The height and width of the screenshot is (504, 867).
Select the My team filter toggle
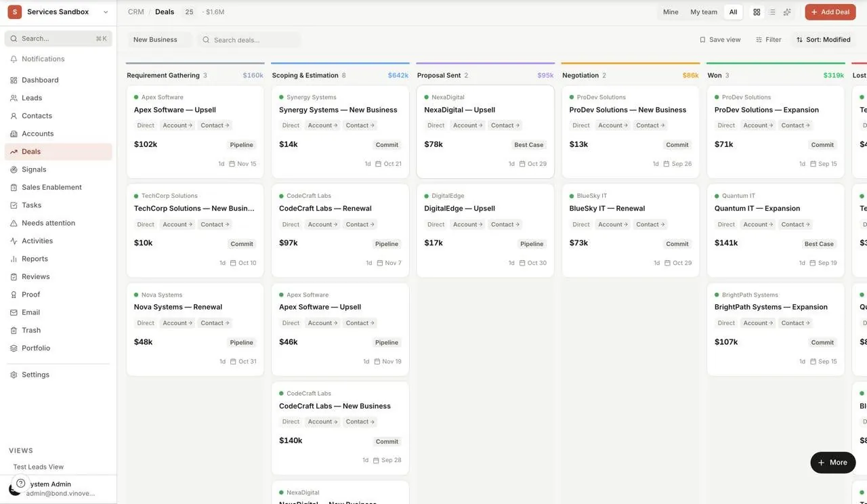pyautogui.click(x=704, y=12)
